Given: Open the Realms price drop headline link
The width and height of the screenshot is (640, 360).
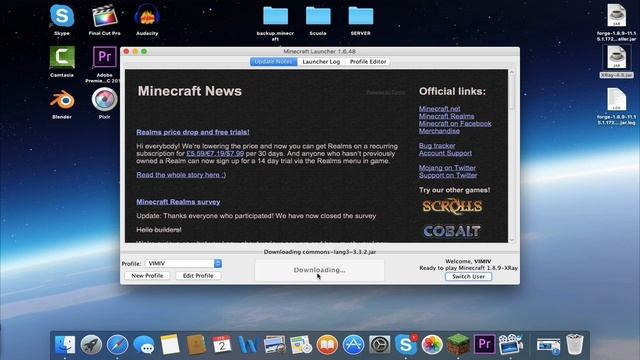Looking at the screenshot, I should pos(193,132).
